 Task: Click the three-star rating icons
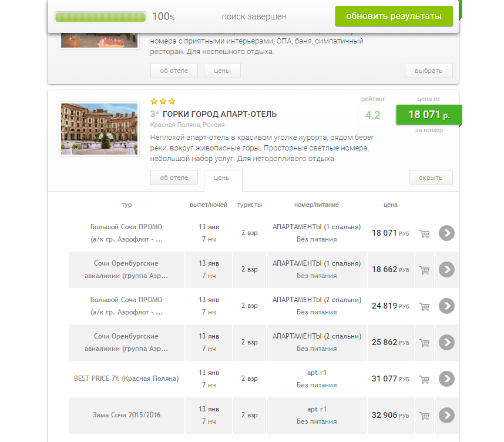tap(163, 101)
